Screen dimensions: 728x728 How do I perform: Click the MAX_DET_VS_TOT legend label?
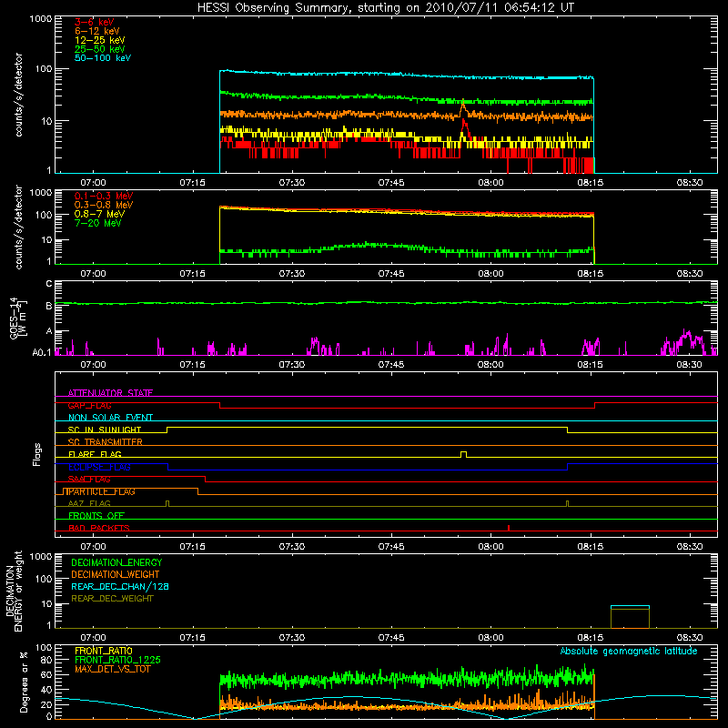(x=112, y=669)
